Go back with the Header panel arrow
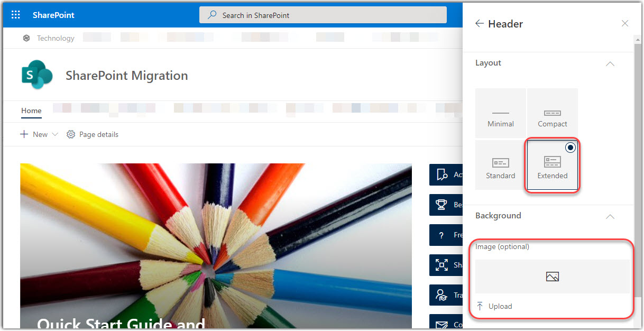Screen dimensions: 644x331 [480, 23]
